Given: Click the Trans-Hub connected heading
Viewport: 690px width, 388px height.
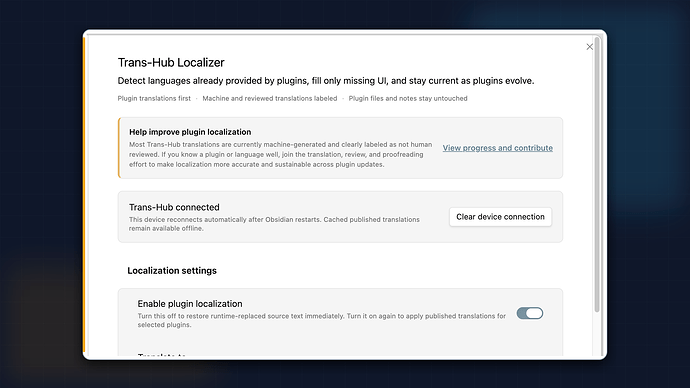Looking at the screenshot, I should pos(174,207).
